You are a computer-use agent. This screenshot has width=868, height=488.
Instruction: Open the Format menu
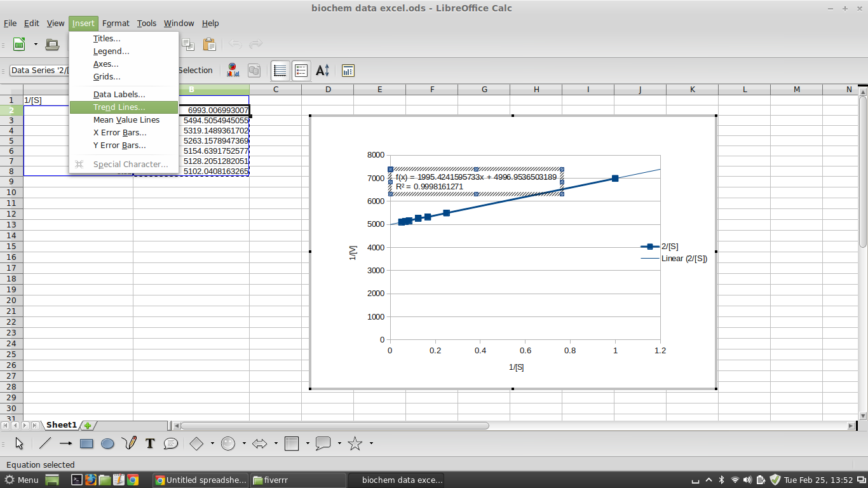pyautogui.click(x=116, y=23)
